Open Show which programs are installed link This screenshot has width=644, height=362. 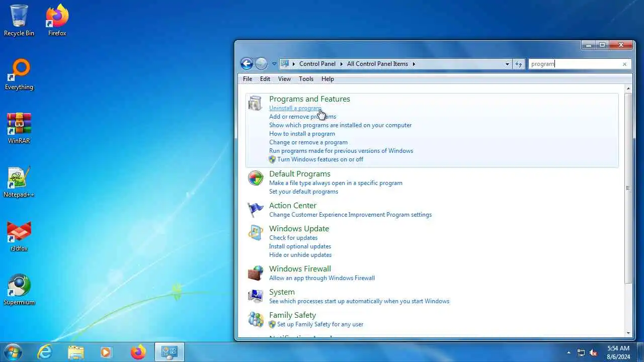click(x=340, y=125)
